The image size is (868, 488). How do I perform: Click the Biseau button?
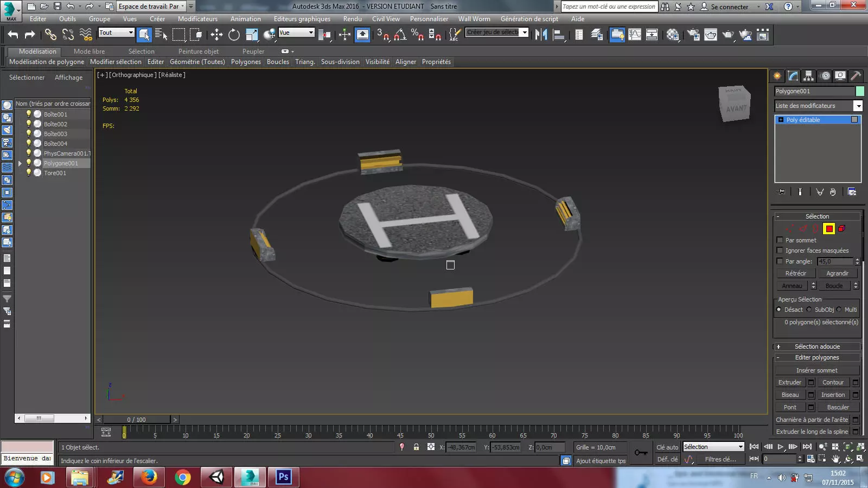(790, 395)
